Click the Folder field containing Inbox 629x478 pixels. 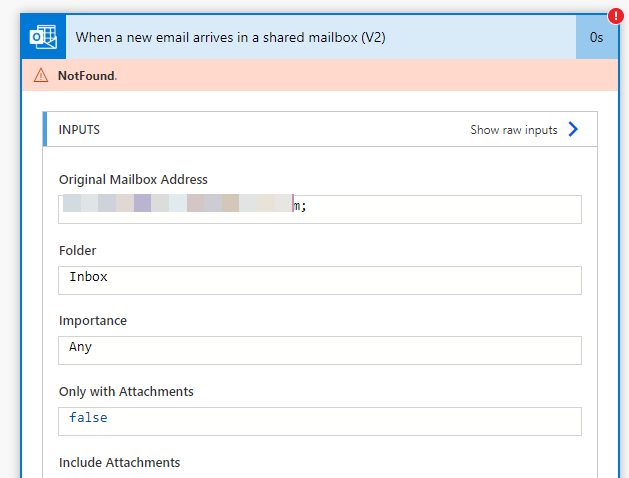pos(320,280)
